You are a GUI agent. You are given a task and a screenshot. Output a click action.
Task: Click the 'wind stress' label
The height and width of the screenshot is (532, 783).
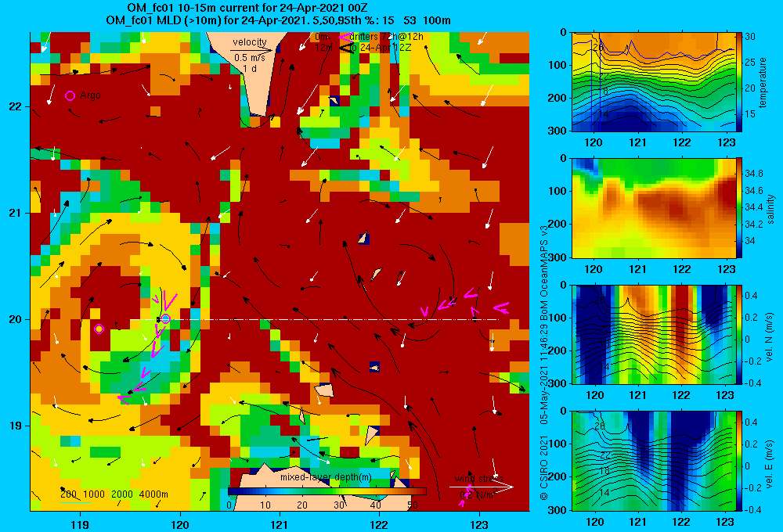pos(479,479)
